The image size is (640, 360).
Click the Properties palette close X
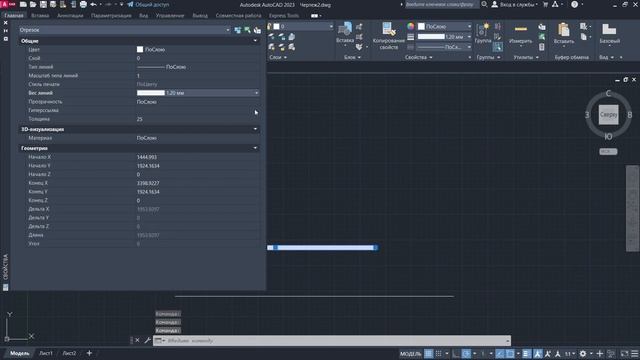click(x=5, y=23)
